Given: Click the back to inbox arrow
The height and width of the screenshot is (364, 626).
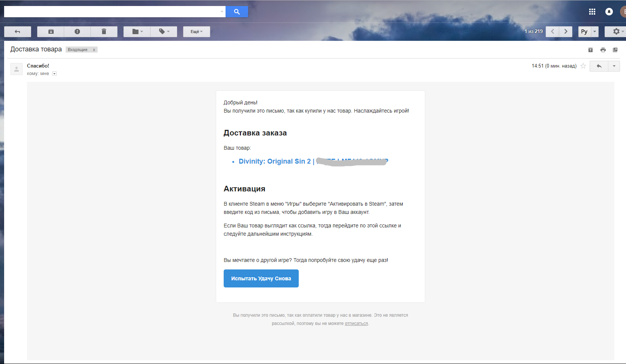Looking at the screenshot, I should coord(17,32).
